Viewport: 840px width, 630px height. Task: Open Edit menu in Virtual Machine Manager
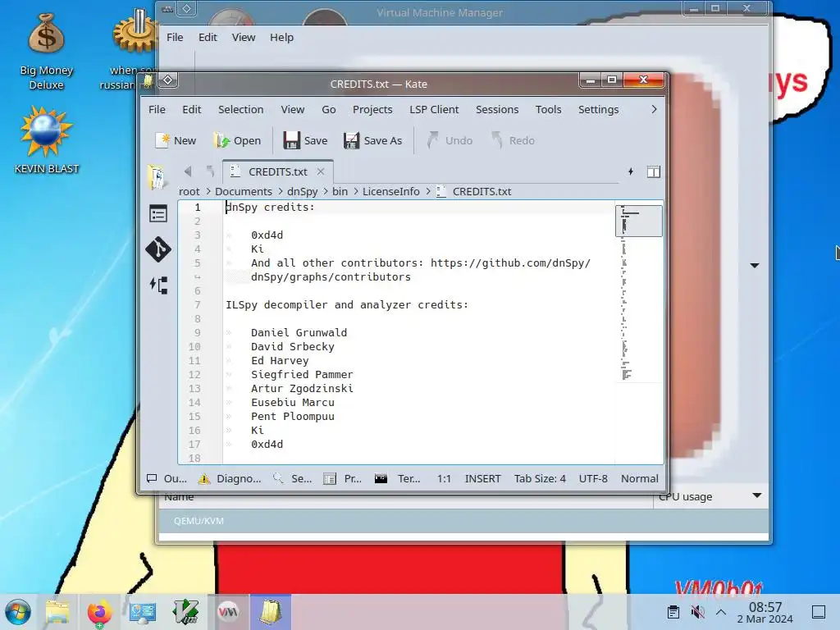208,38
